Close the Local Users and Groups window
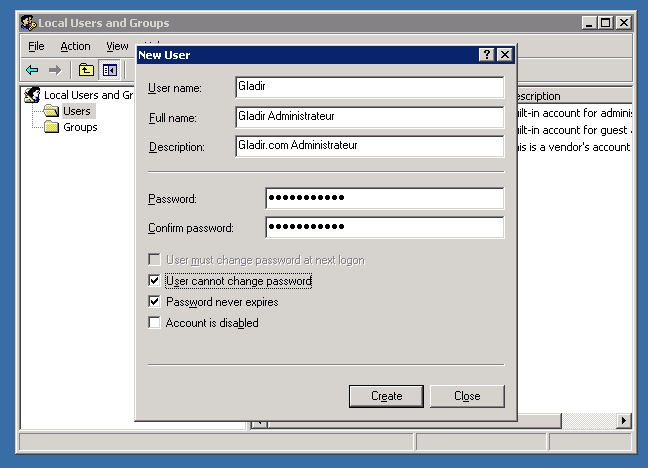Viewport: 648px width, 468px height. click(624, 23)
